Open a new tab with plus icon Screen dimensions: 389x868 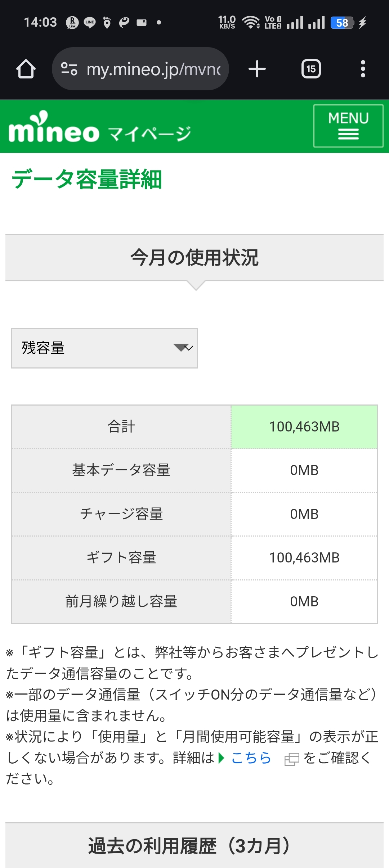pyautogui.click(x=257, y=69)
